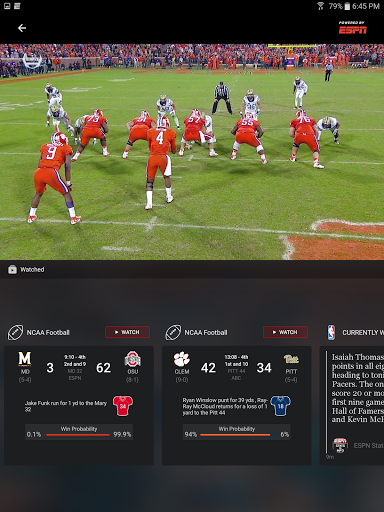Screen dimensions: 384x512
Task: Tap football icon beside MD-OSU game
Action: 15,332
